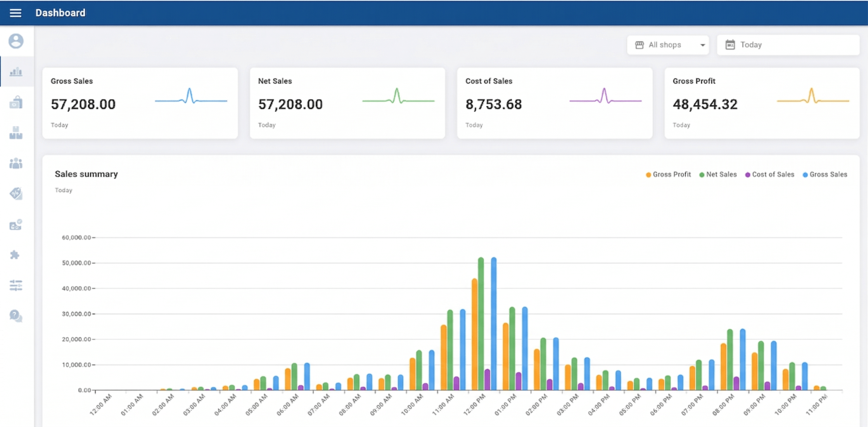Select the user profile icon in sidebar

(x=15, y=41)
